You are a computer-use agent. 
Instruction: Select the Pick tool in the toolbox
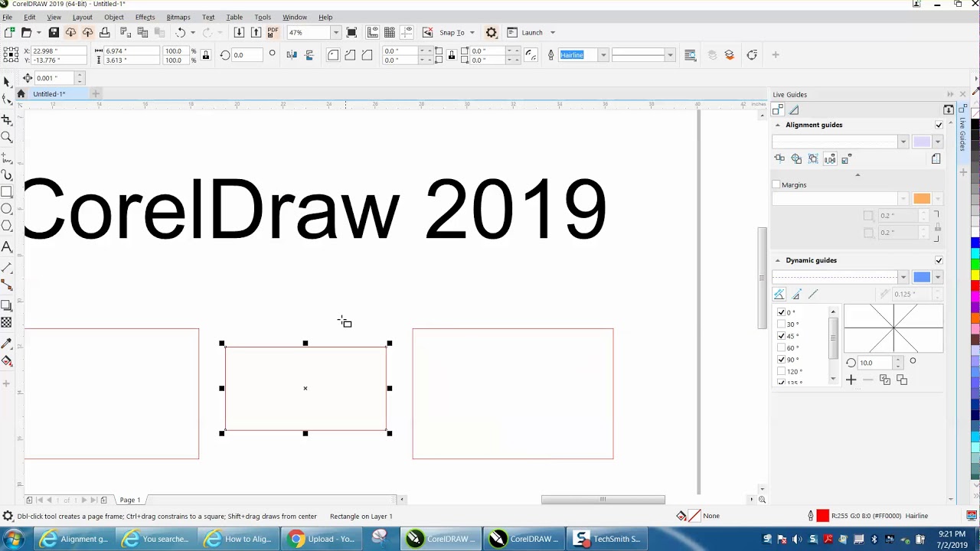click(x=7, y=81)
